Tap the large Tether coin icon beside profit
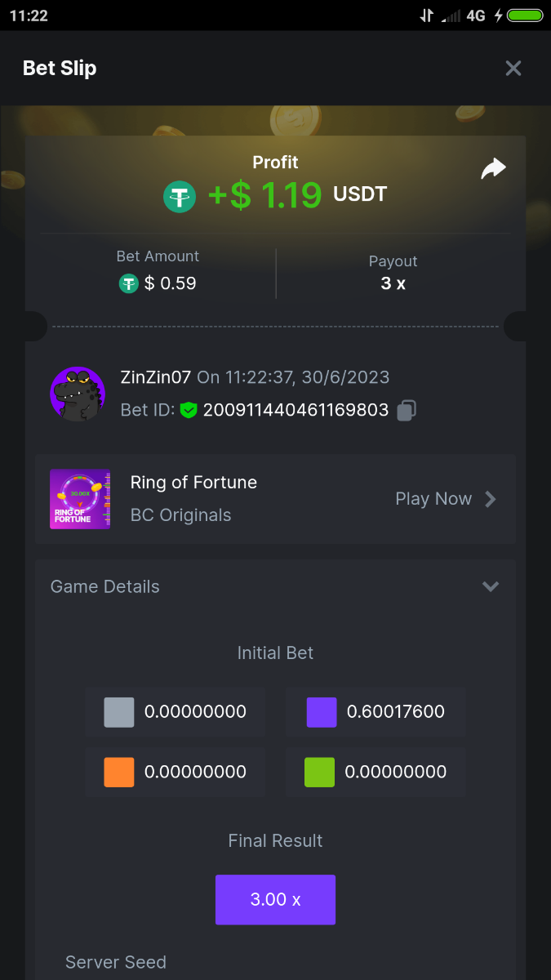The width and height of the screenshot is (551, 980). [180, 197]
